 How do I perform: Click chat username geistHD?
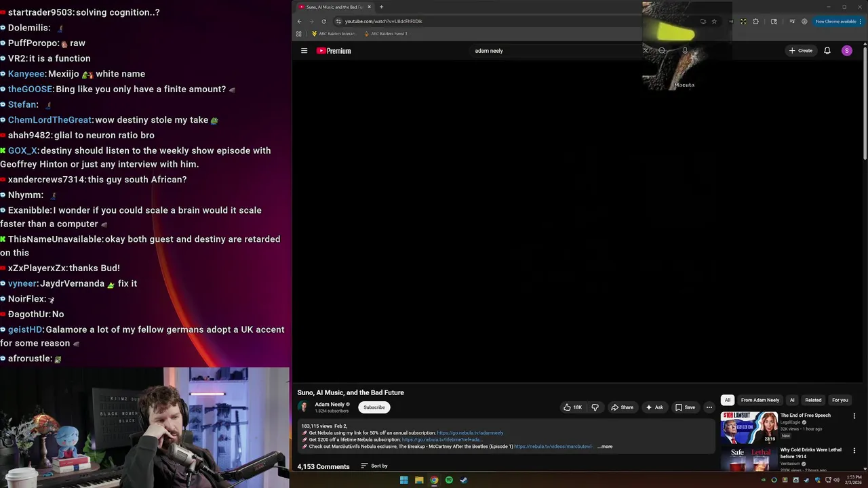tap(25, 329)
